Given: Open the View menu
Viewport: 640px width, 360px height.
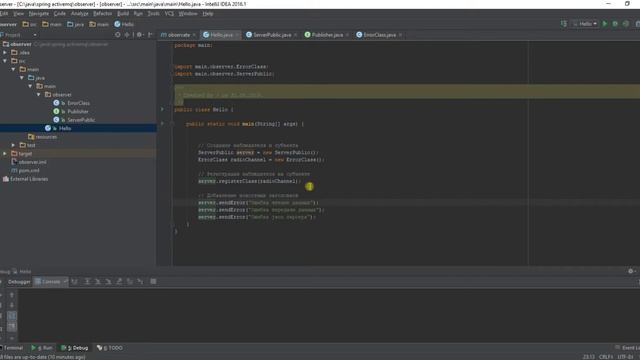Looking at the screenshot, I should pyautogui.click(x=18, y=13).
